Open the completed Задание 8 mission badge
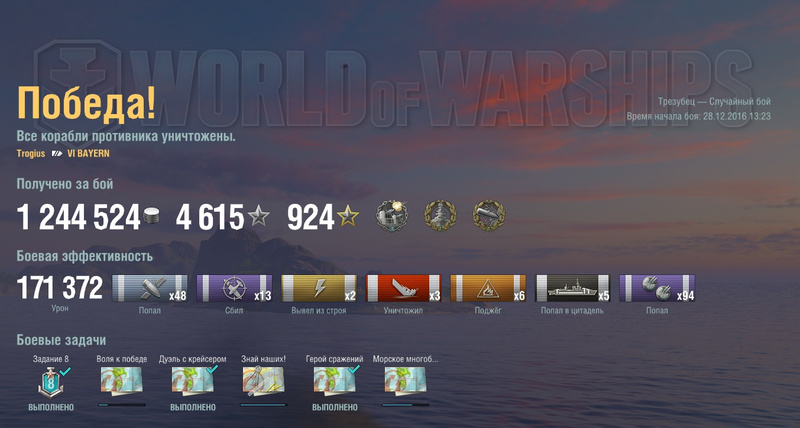Viewport: 800px width, 428px height. point(51,382)
